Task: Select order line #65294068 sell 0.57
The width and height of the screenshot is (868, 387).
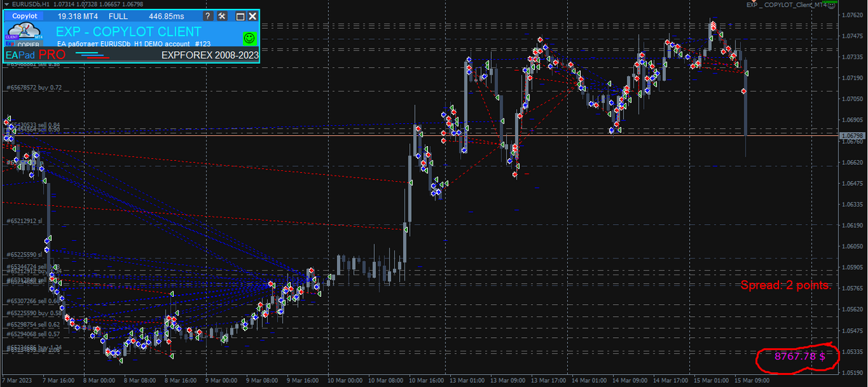Action: tap(34, 334)
